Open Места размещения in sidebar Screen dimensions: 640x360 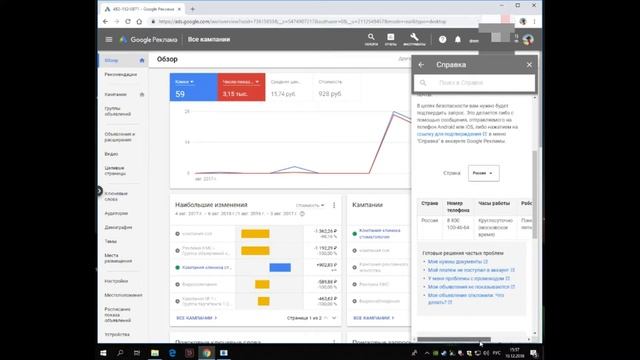pyautogui.click(x=118, y=258)
